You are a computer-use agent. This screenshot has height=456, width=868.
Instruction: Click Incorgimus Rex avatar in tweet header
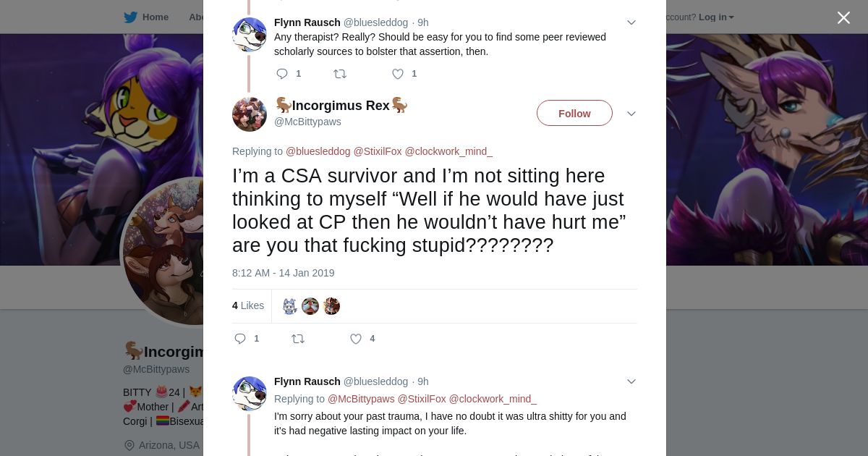click(250, 114)
